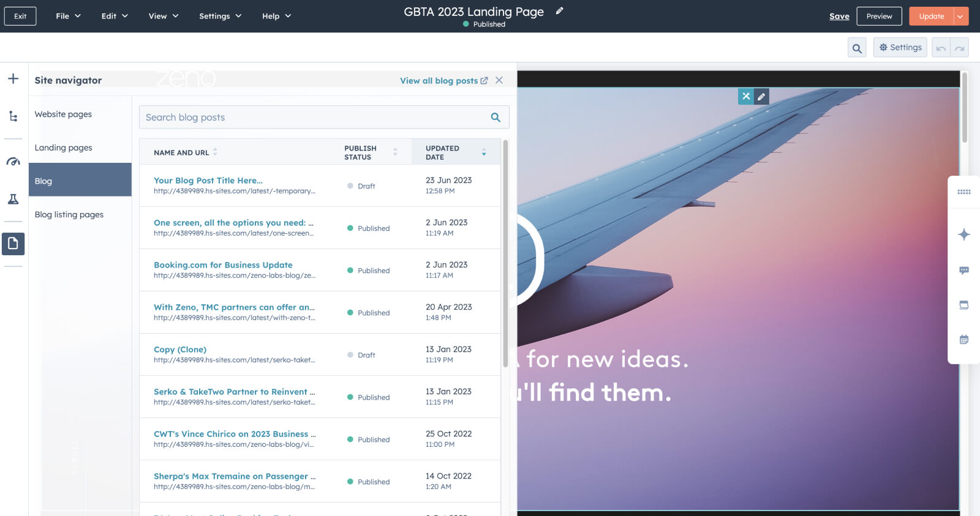980x516 pixels.
Task: Click Published status of Booking.com row
Action: (369, 271)
